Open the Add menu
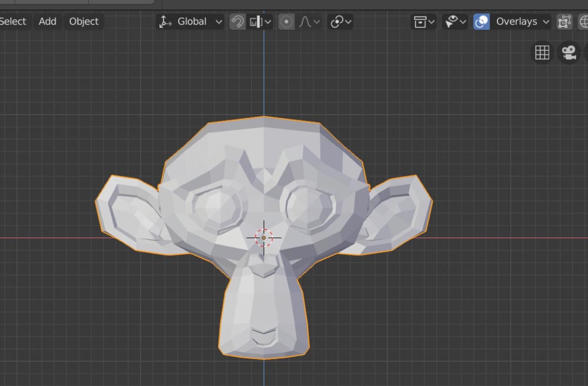The image size is (588, 386). (47, 21)
